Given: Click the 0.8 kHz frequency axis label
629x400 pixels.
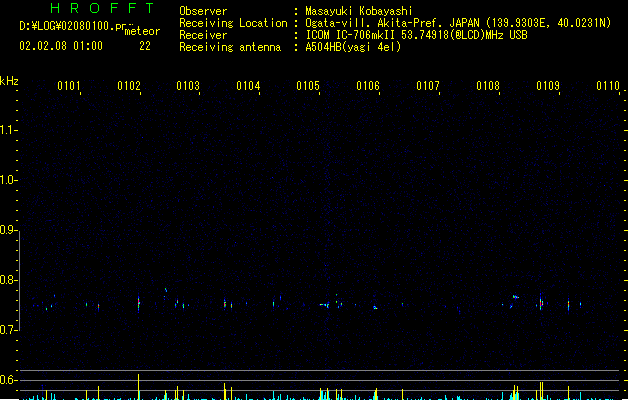Looking at the screenshot, I should tap(7, 280).
